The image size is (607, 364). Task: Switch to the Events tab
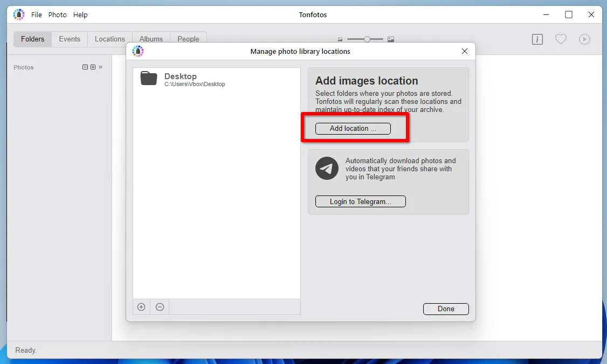pyautogui.click(x=70, y=39)
